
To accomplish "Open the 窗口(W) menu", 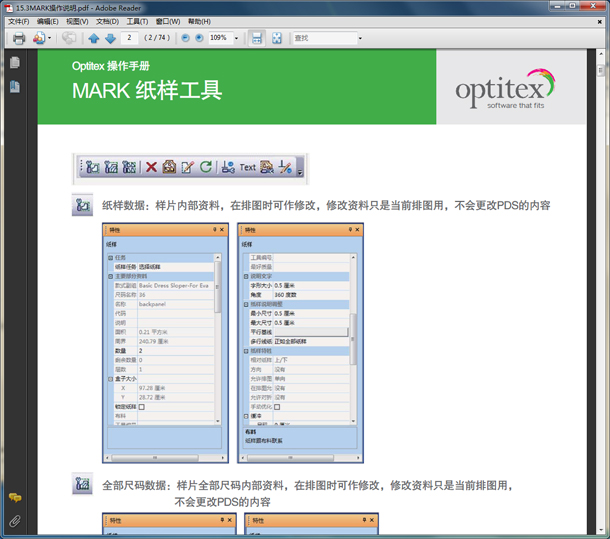I will (x=168, y=21).
